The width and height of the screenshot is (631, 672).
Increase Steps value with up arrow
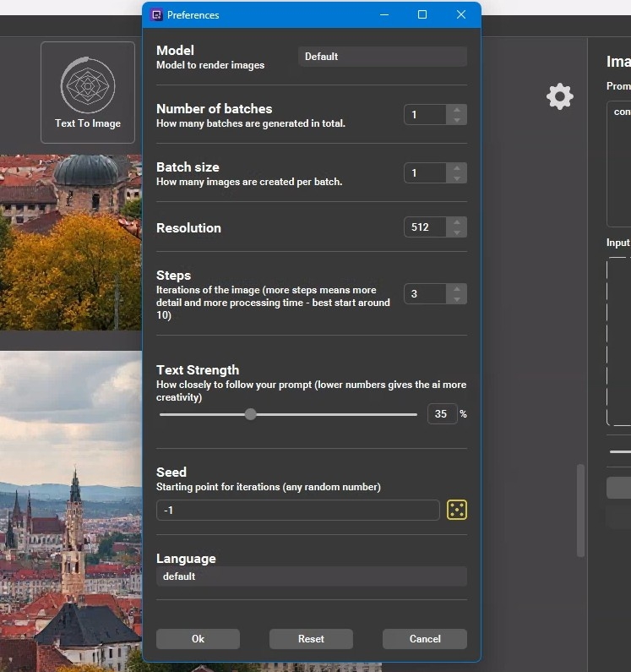pyautogui.click(x=457, y=289)
